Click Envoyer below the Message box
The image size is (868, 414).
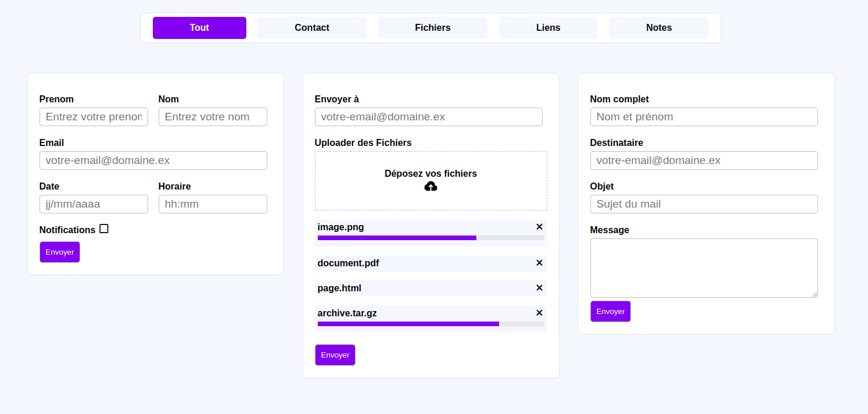[610, 311]
